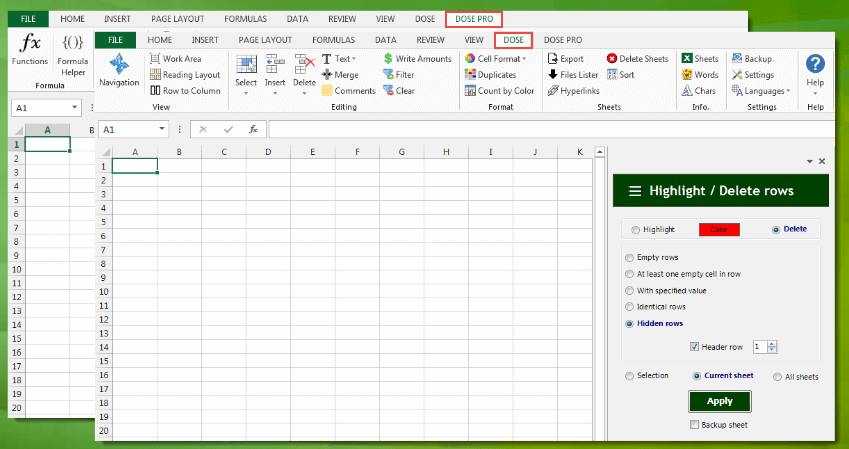The width and height of the screenshot is (849, 449).
Task: Open Duplicates tool
Action: coord(490,75)
